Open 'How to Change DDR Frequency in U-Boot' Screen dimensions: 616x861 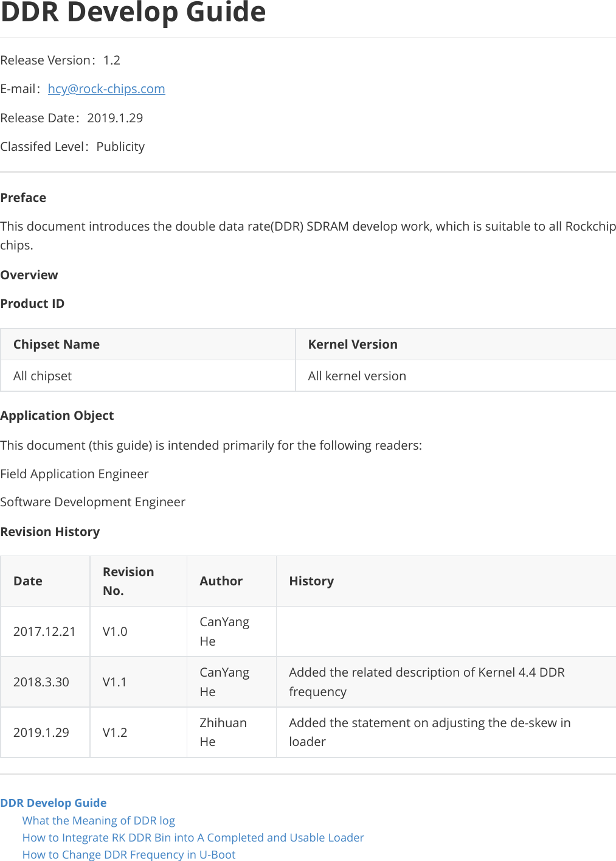click(x=128, y=854)
